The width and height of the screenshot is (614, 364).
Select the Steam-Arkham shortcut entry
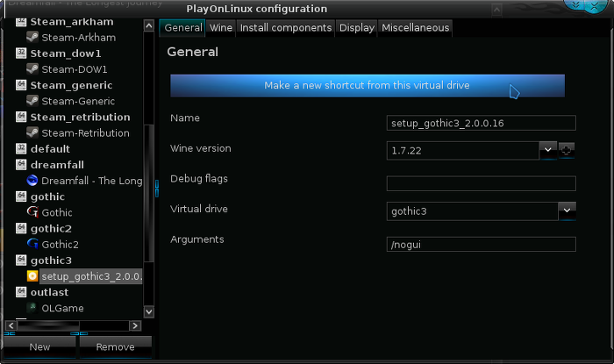coord(79,38)
